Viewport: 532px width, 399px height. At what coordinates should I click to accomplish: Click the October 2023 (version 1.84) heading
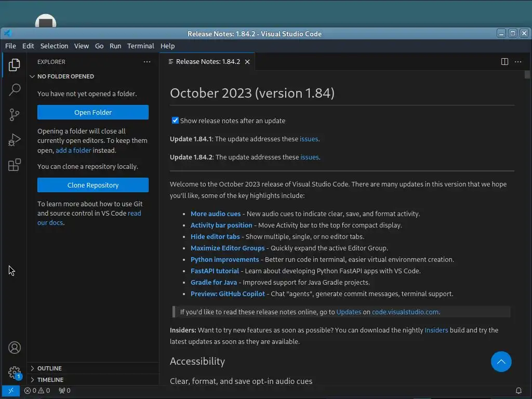[x=252, y=93]
